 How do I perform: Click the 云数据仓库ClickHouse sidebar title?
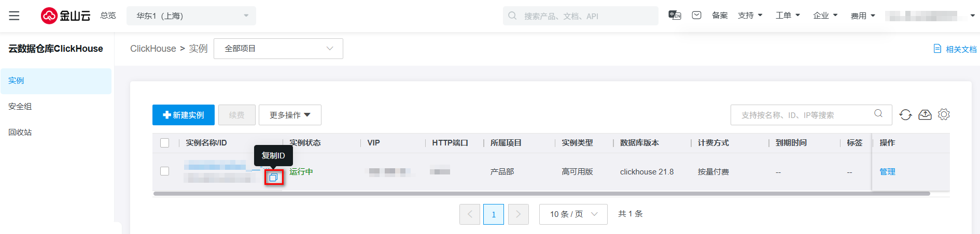pyautogui.click(x=55, y=49)
